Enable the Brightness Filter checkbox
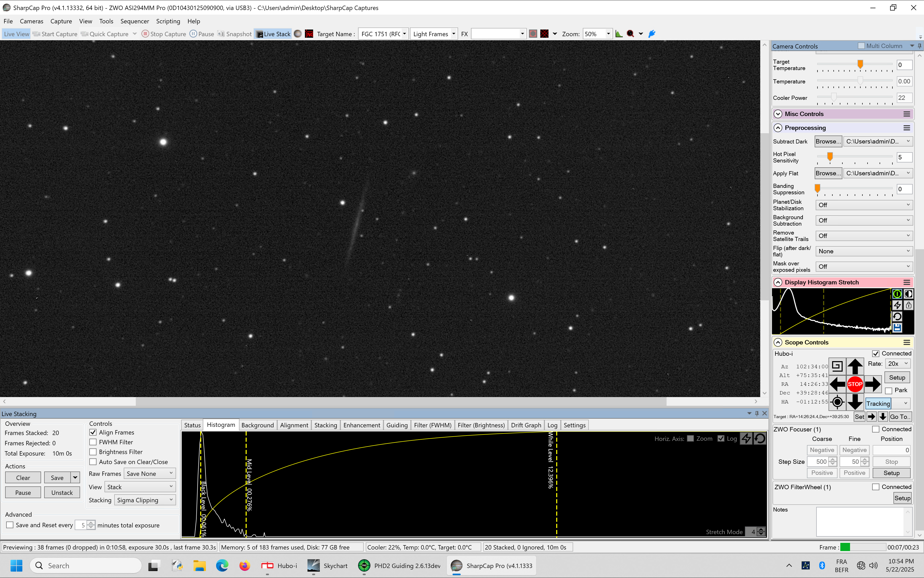 [93, 452]
